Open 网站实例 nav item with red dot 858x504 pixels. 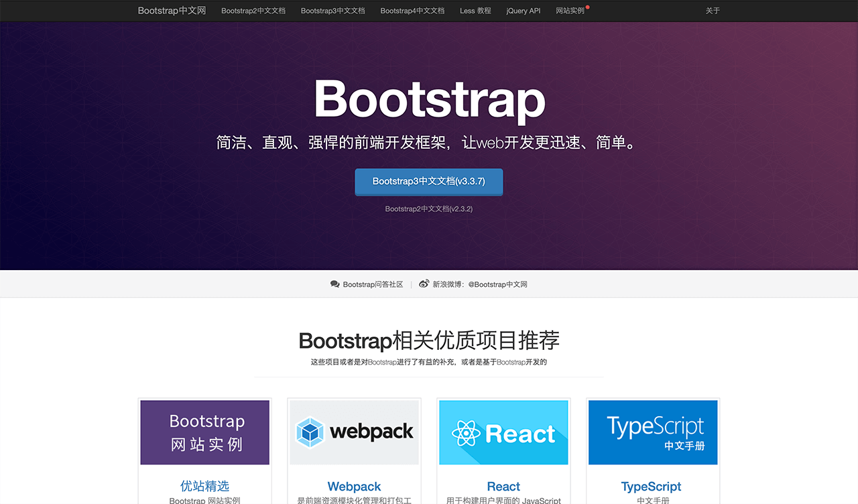pos(570,11)
